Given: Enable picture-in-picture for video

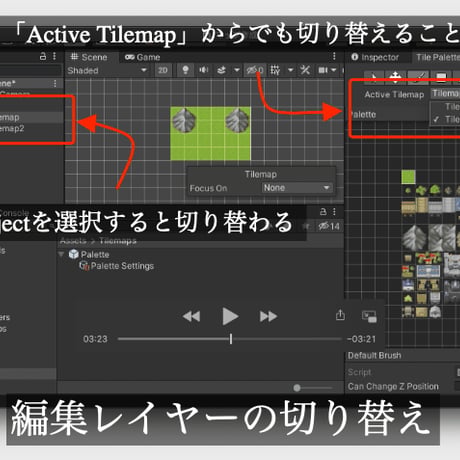Looking at the screenshot, I should pos(369,316).
